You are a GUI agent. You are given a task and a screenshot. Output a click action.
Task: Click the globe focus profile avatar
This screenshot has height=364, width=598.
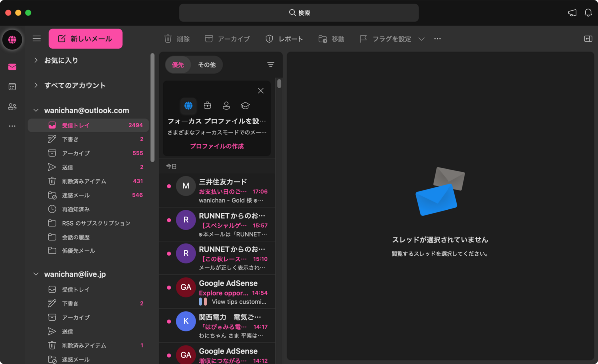coord(12,40)
